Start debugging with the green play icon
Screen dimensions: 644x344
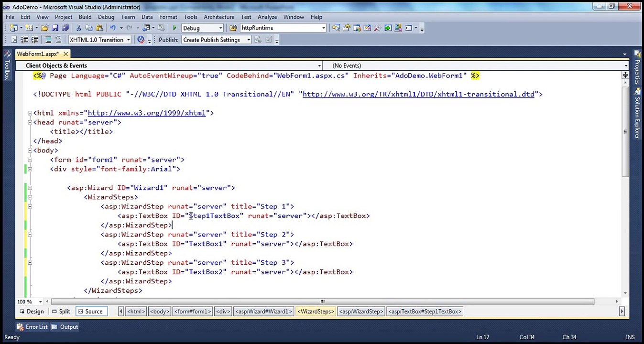[175, 28]
